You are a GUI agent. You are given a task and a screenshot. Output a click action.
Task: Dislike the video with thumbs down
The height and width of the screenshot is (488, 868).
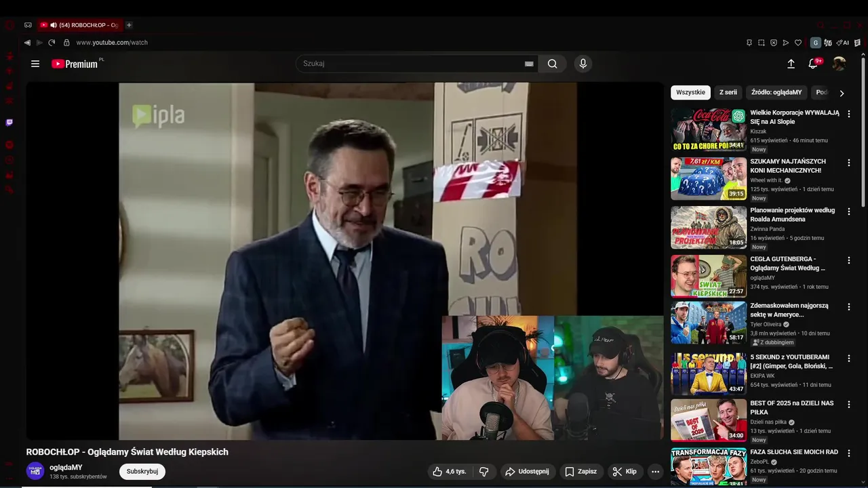tap(484, 472)
